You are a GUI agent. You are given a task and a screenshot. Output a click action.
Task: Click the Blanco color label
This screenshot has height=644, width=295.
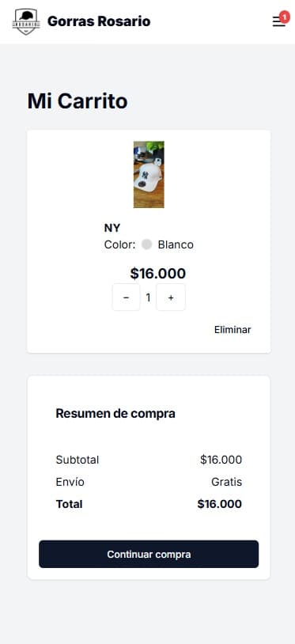(176, 244)
